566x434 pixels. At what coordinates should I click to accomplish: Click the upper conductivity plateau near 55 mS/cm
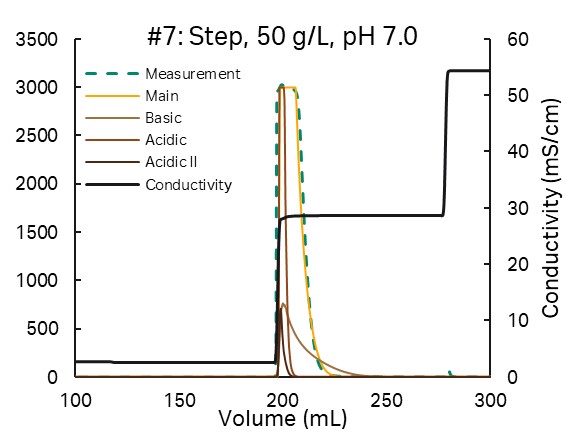click(469, 71)
